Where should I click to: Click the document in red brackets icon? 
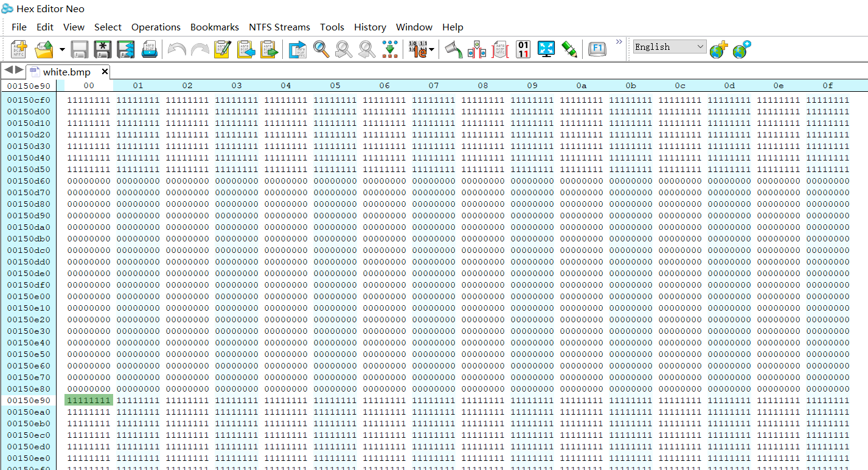tap(500, 49)
